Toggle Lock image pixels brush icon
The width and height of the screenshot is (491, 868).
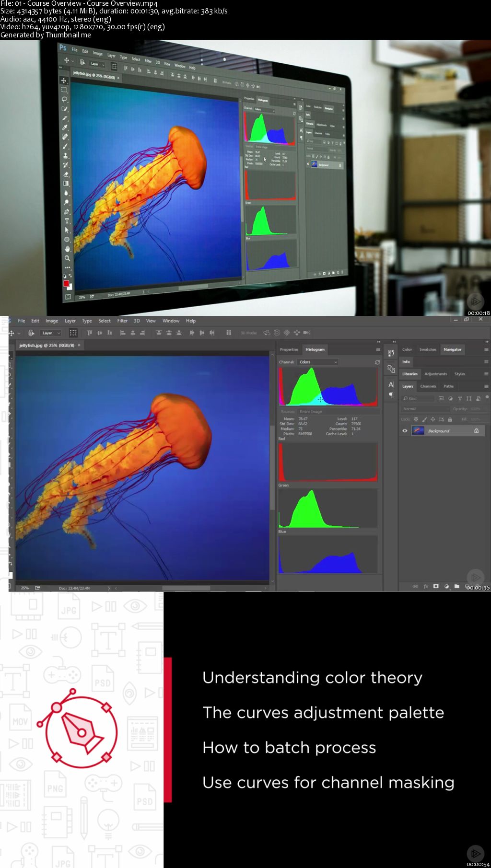424,419
